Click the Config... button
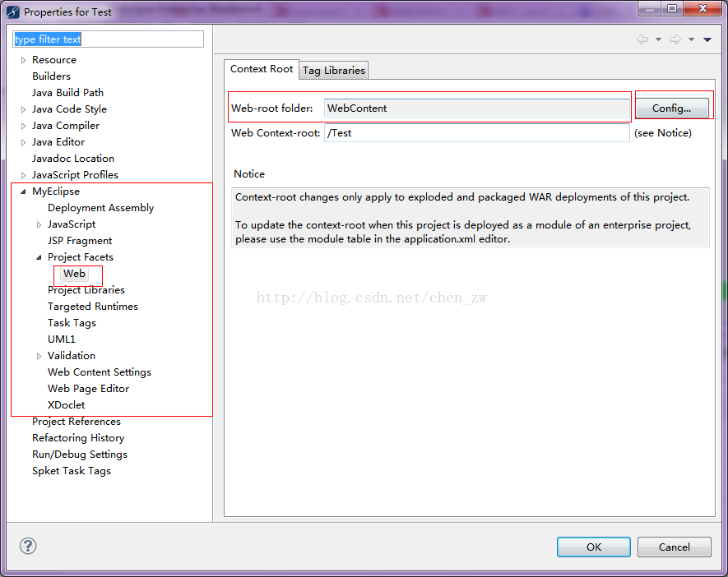The width and height of the screenshot is (728, 577). coord(672,108)
